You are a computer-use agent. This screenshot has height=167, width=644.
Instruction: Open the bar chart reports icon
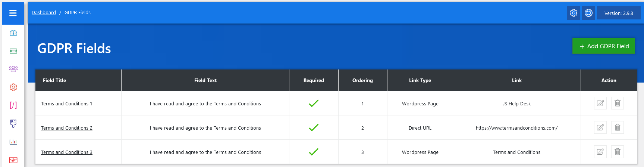[x=13, y=142]
